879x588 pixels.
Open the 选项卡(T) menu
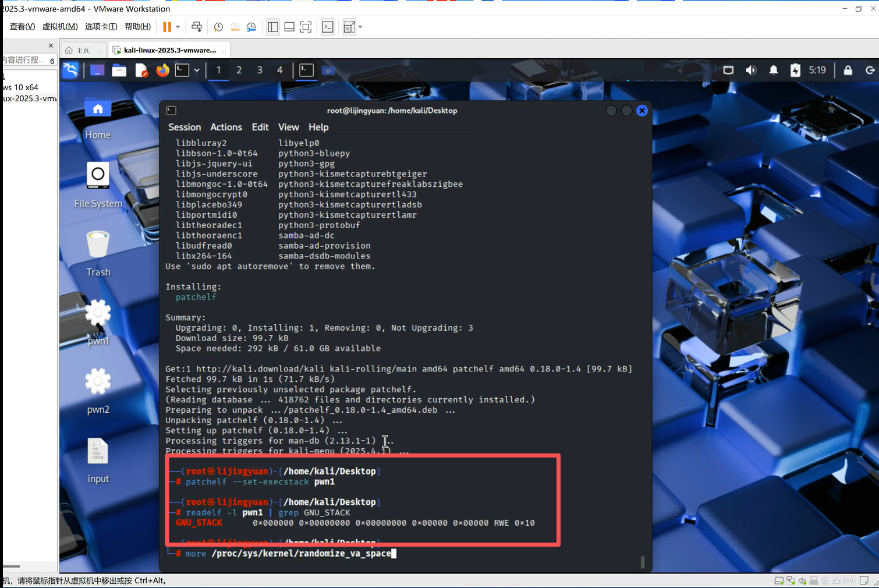point(101,27)
